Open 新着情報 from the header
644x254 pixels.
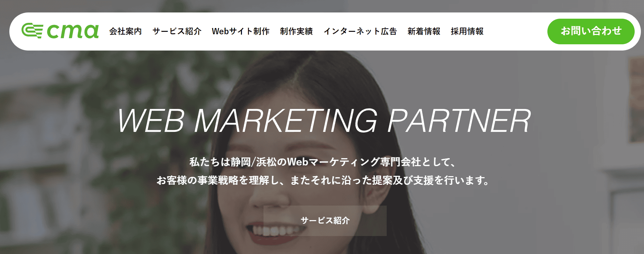(x=424, y=31)
